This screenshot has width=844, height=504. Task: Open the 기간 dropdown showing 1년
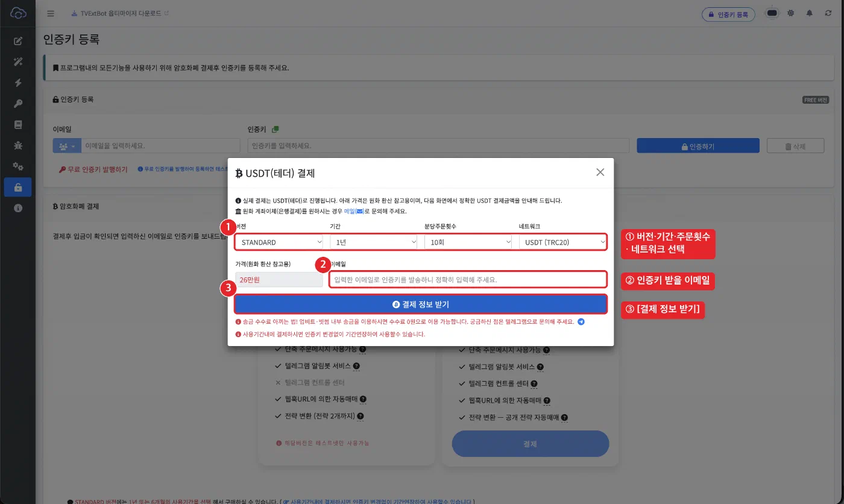point(374,242)
